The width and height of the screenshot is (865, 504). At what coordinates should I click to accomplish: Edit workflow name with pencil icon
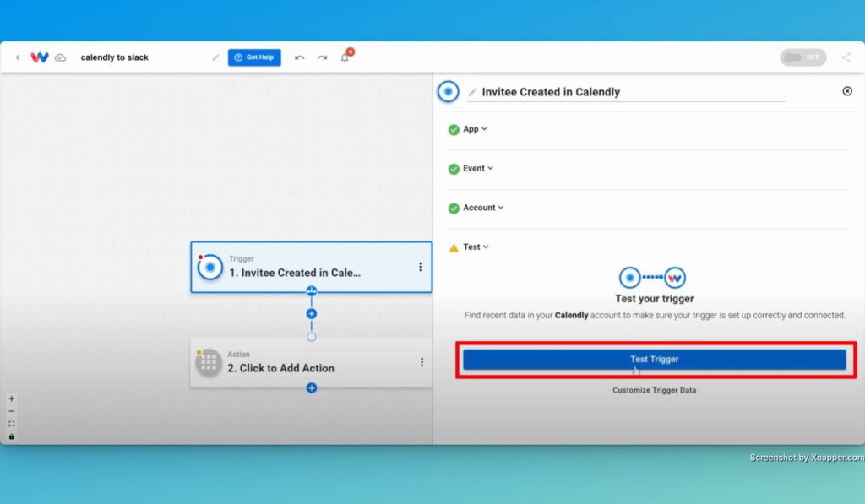pyautogui.click(x=215, y=57)
